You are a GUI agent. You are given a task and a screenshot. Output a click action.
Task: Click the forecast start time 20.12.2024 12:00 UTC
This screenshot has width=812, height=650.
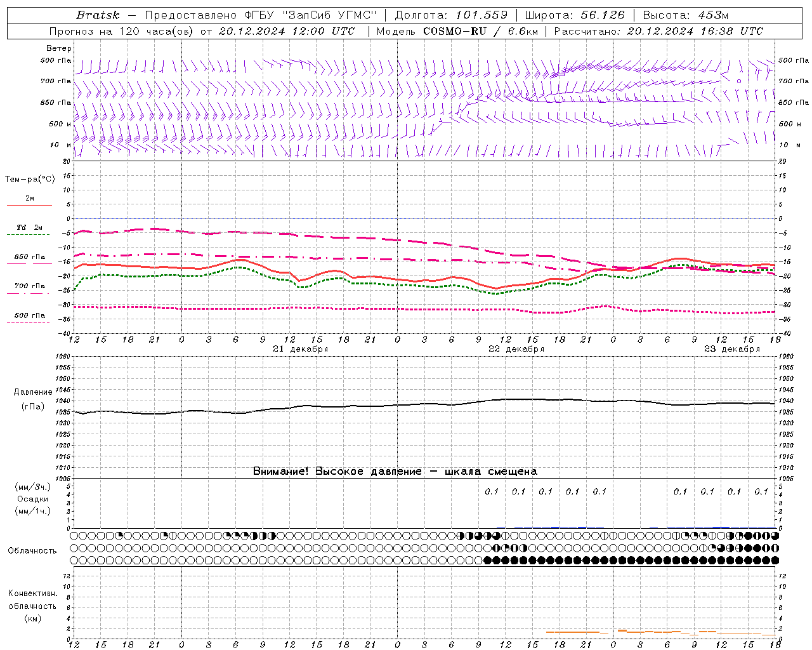click(x=287, y=31)
